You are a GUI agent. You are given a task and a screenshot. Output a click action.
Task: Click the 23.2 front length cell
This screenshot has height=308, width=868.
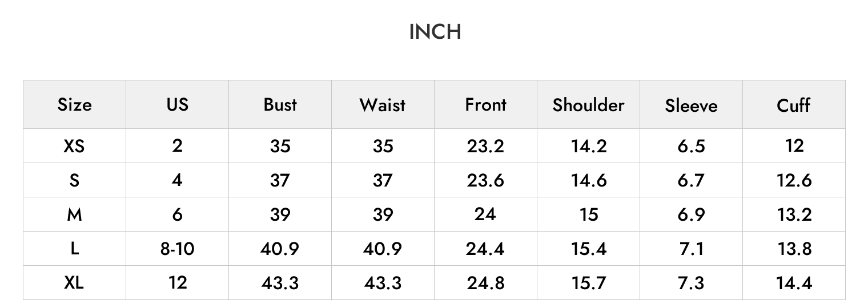tap(485, 146)
